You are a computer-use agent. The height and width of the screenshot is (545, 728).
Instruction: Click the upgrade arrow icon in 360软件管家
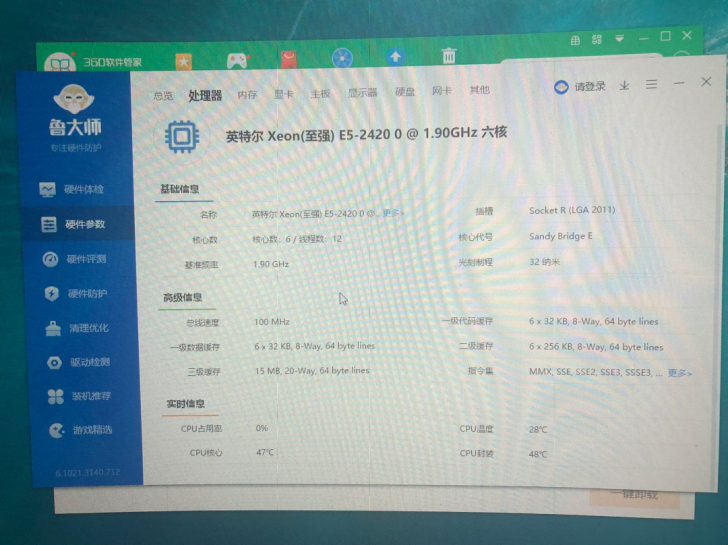(x=396, y=57)
